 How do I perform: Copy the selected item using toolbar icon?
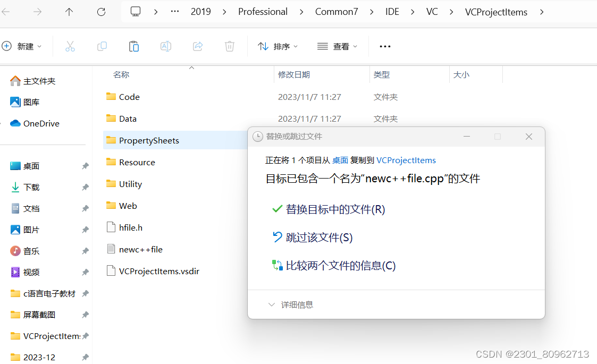[x=102, y=46]
